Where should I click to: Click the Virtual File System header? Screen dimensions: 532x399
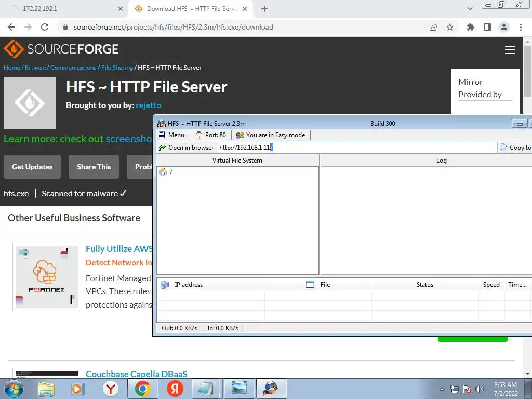[237, 161]
